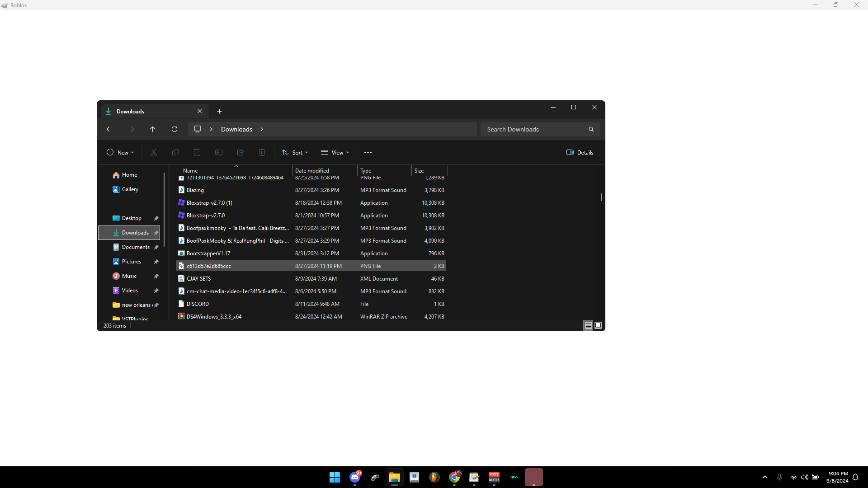868x488 pixels.
Task: Expand the New item dropdown
Action: tap(120, 153)
